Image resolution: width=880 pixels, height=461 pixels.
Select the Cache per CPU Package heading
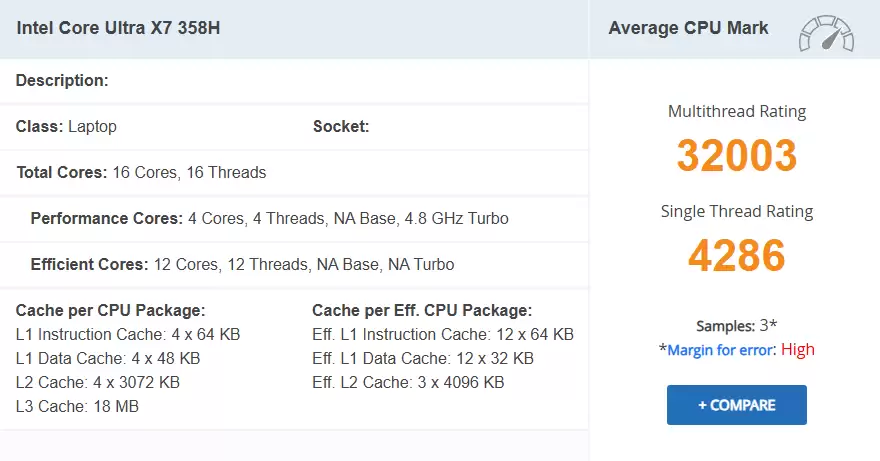(110, 310)
